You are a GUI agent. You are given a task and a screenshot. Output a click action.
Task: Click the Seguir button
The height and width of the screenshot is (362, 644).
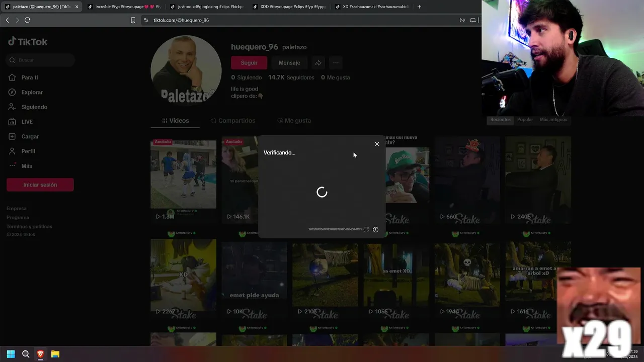coord(249,63)
